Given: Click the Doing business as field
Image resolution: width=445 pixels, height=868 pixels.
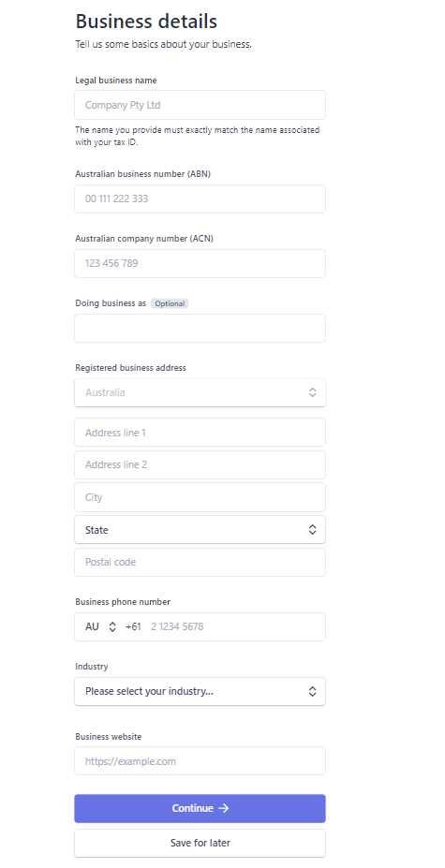Looking at the screenshot, I should (200, 329).
